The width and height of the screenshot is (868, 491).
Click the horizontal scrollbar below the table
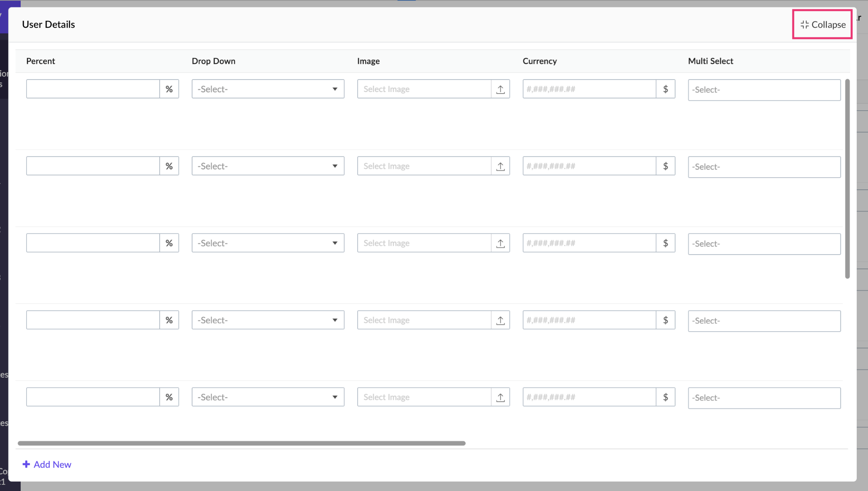click(x=242, y=443)
